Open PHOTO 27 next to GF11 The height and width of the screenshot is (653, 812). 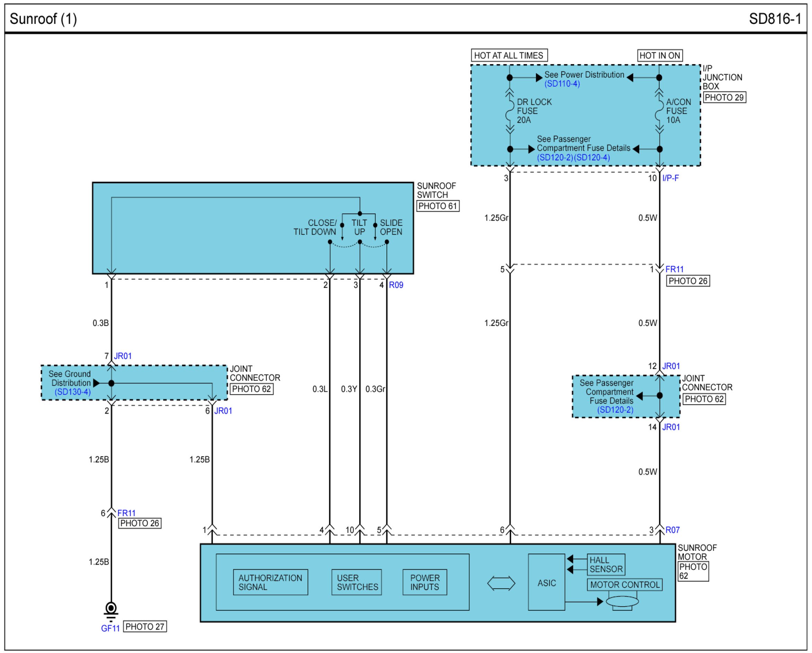tap(145, 627)
